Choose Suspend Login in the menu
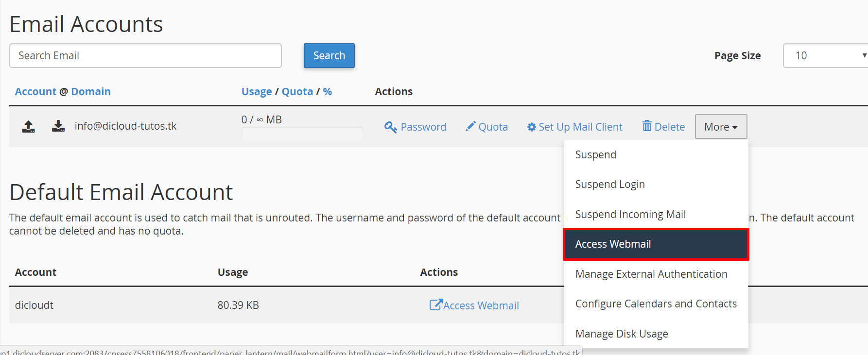Screen dimensions: 868x355 tap(656, 185)
